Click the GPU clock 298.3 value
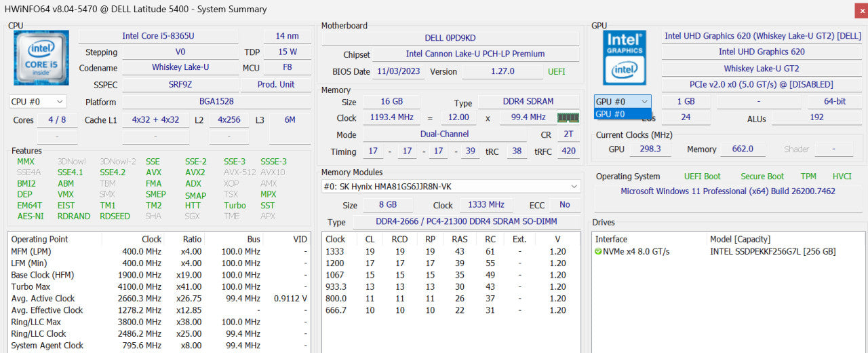868x353 pixels. [650, 149]
